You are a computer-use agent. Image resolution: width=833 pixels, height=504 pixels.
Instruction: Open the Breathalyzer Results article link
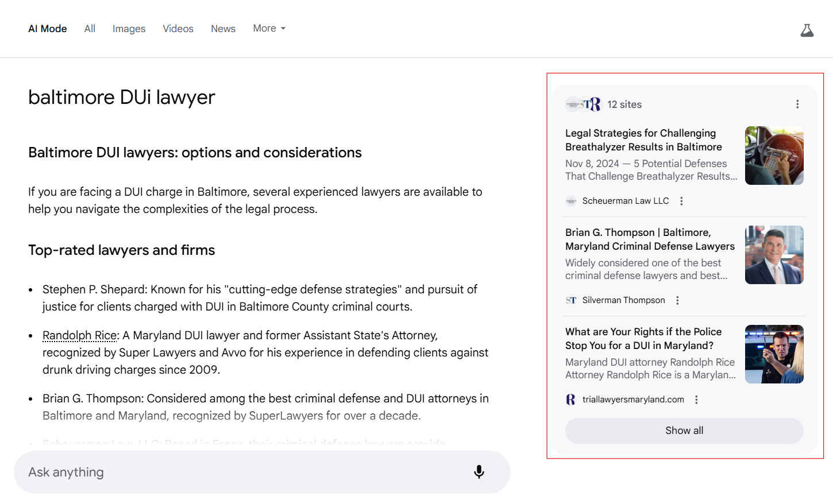[643, 140]
